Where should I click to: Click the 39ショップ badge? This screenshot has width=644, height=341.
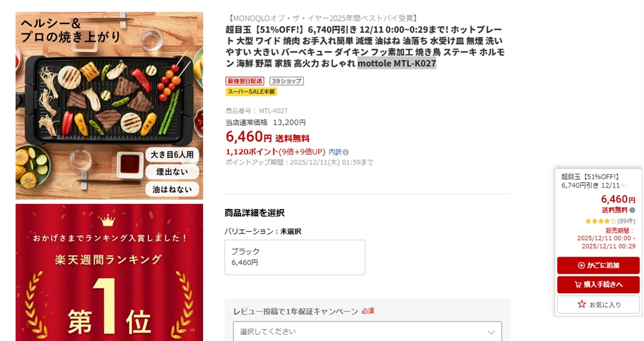tap(287, 81)
